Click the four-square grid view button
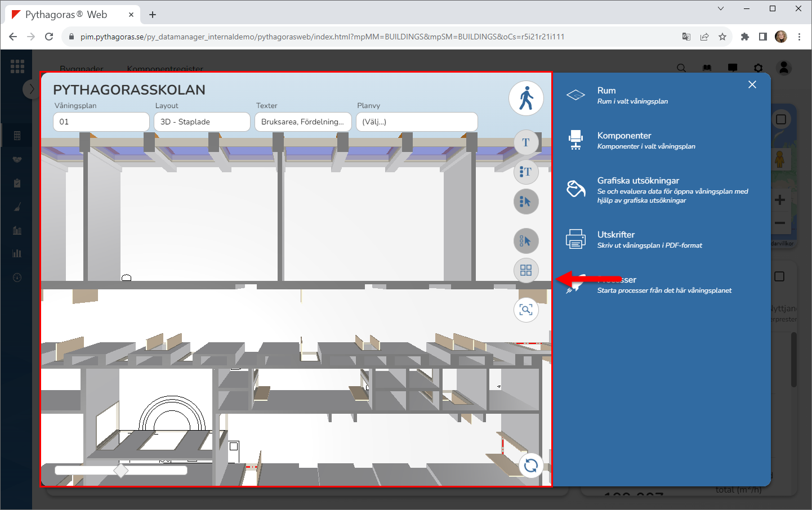Viewport: 812px width, 510px height. pos(526,270)
